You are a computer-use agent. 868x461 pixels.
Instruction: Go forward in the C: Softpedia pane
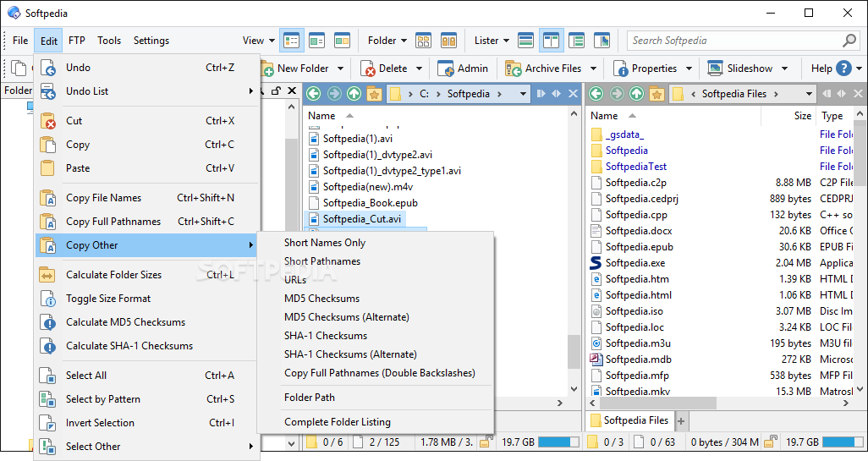334,94
